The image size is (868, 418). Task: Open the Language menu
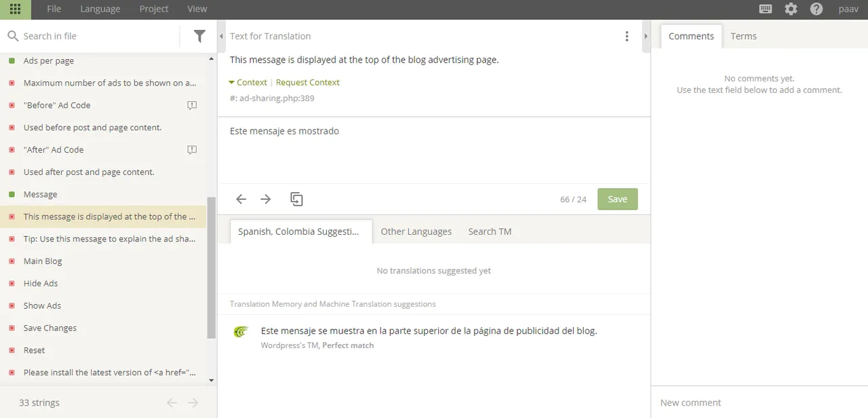tap(100, 9)
